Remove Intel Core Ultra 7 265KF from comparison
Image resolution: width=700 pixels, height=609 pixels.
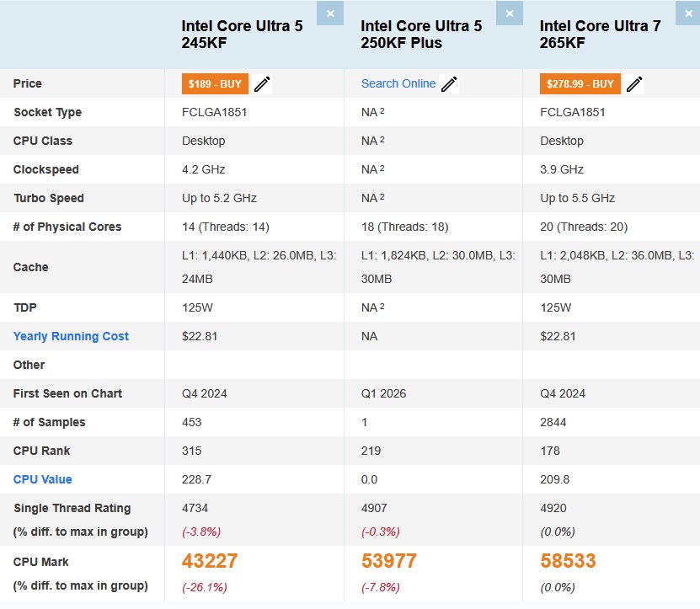tap(687, 13)
